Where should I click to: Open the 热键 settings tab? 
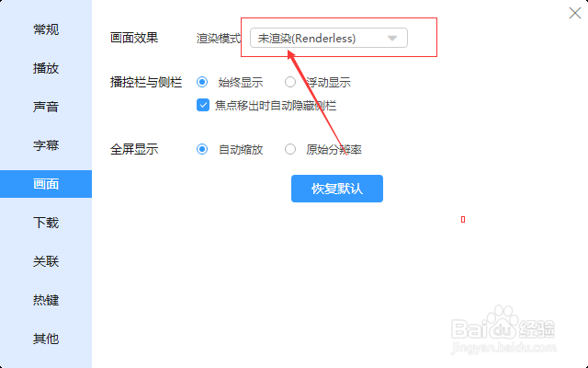coord(46,300)
